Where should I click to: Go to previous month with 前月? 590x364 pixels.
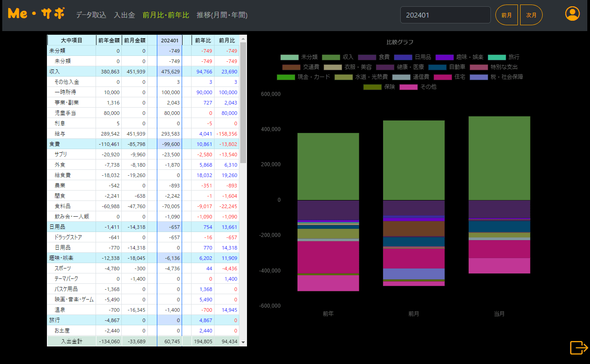coord(507,15)
